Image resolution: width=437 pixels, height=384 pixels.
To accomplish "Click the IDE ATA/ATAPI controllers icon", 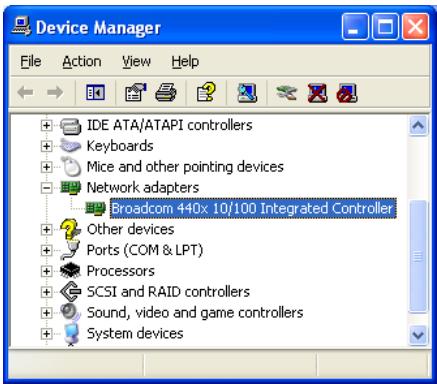I will click(x=71, y=126).
